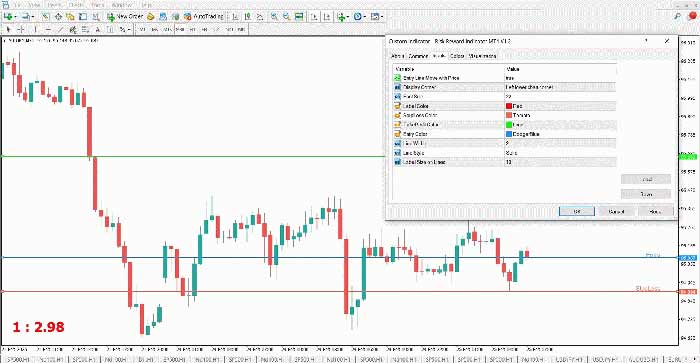Screen dimensions: 700x363
Task: Select the horizontal line drawing tool
Action: tap(48, 29)
